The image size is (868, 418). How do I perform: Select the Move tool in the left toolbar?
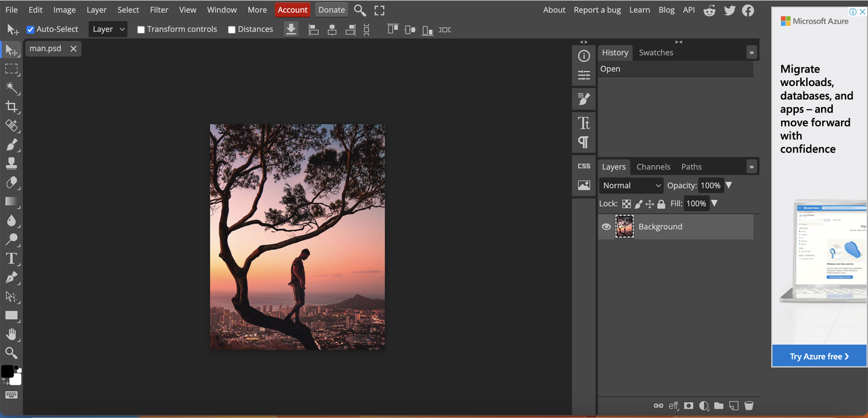pos(12,51)
